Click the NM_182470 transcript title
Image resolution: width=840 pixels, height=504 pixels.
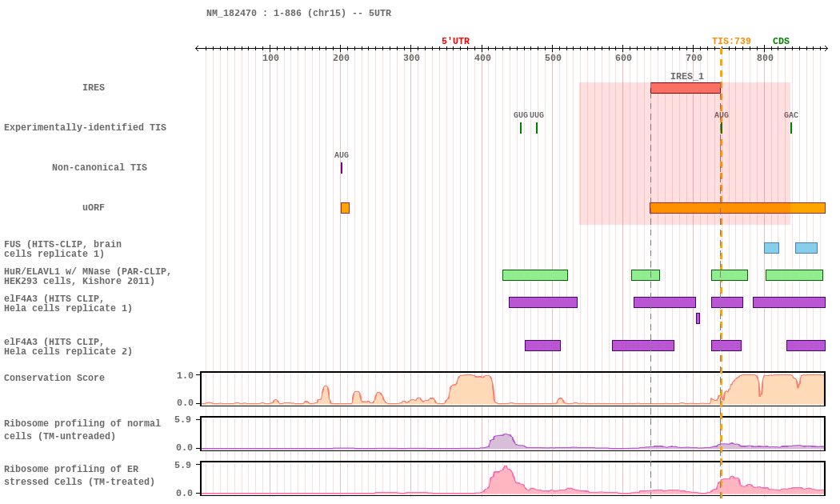click(298, 13)
